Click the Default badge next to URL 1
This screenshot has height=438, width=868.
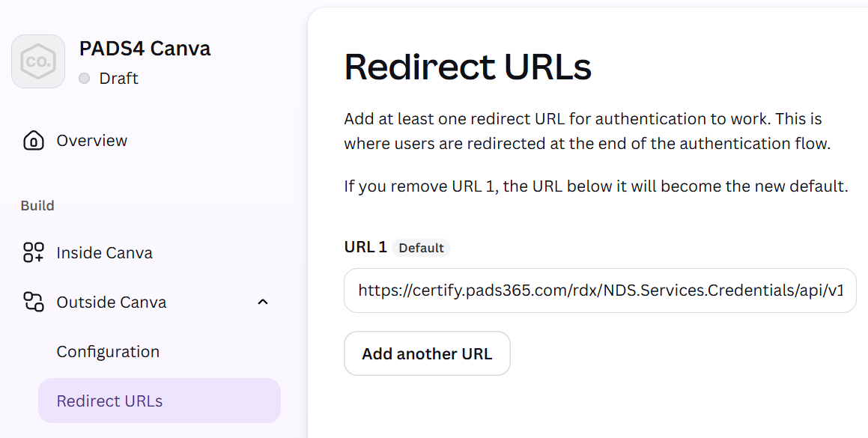(x=421, y=248)
